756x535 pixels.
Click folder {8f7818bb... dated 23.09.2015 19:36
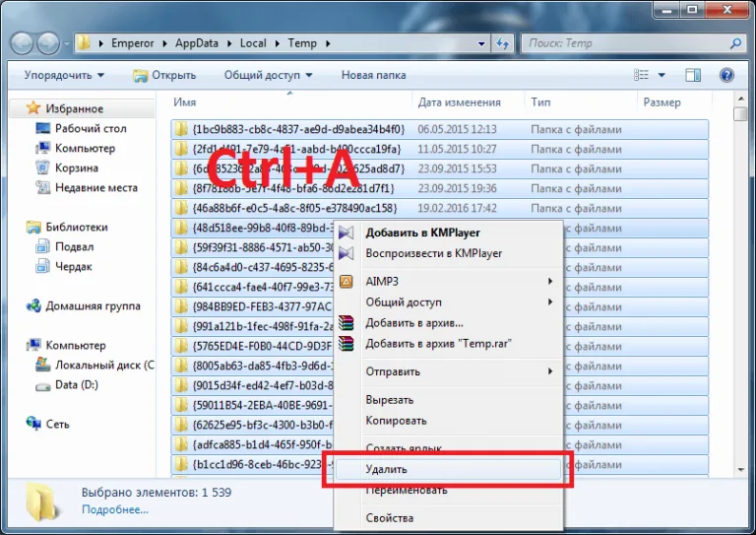[x=439, y=188]
